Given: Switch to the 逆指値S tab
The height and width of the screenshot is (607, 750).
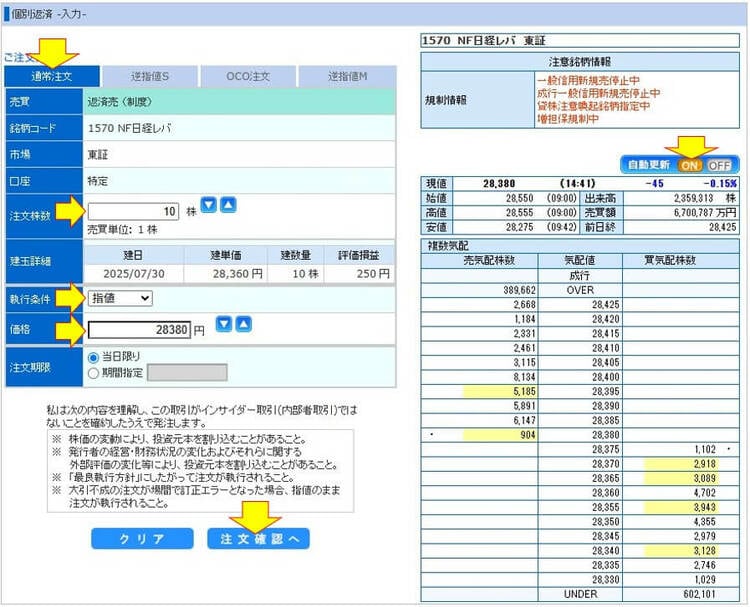Looking at the screenshot, I should pyautogui.click(x=150, y=77).
